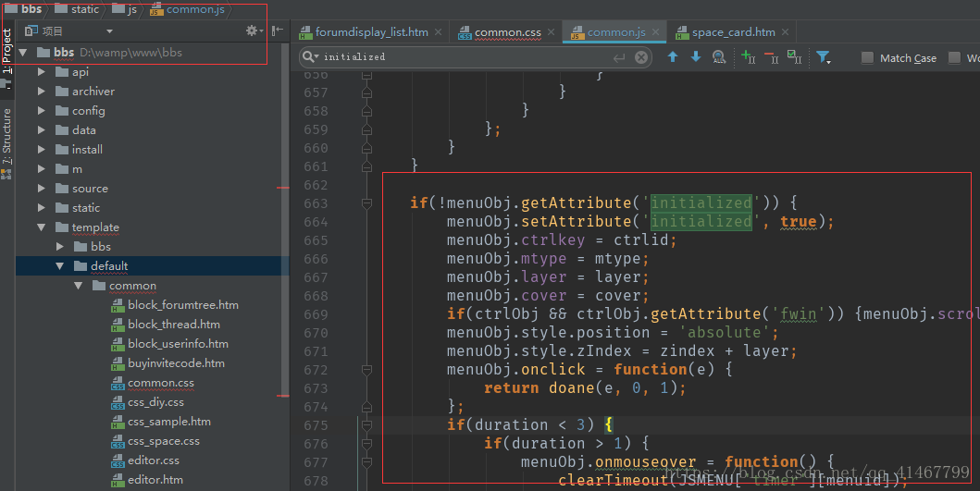Select css_space.css file

coord(155,441)
